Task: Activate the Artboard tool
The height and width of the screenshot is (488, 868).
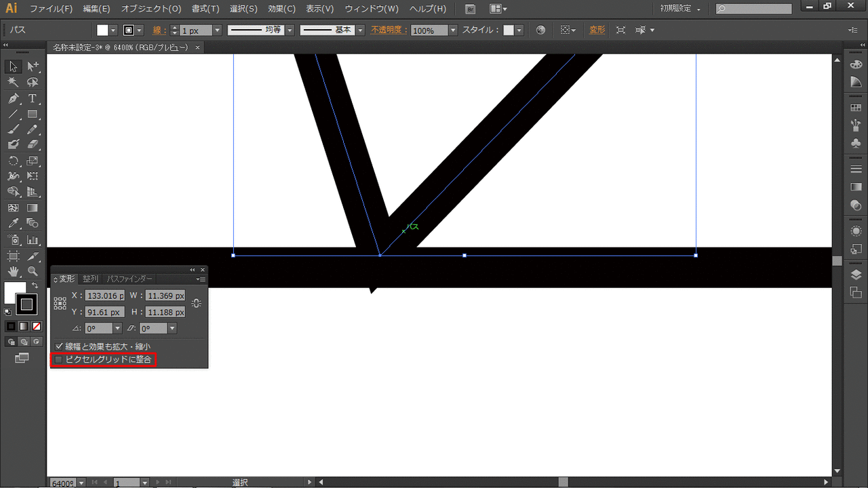Action: pyautogui.click(x=13, y=256)
